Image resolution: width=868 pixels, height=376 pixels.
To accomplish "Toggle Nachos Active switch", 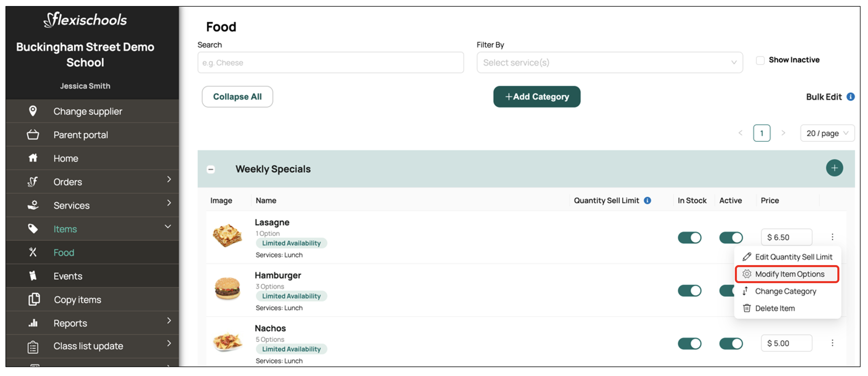I will (731, 344).
